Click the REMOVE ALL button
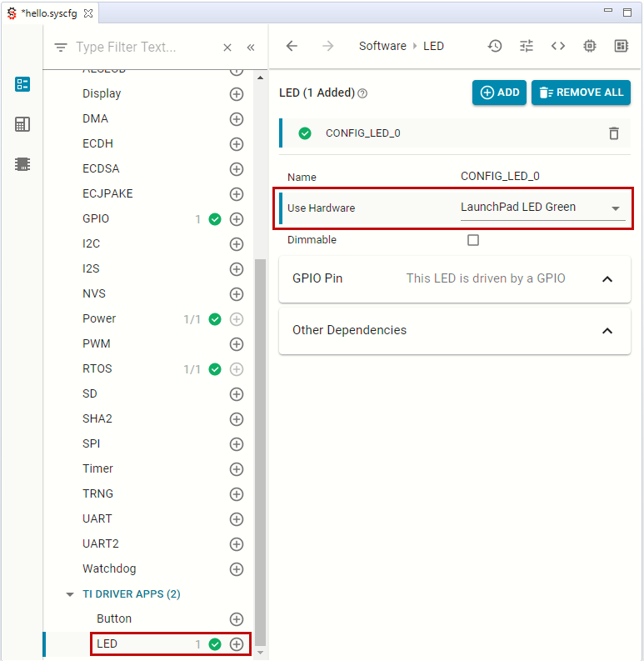 581,93
